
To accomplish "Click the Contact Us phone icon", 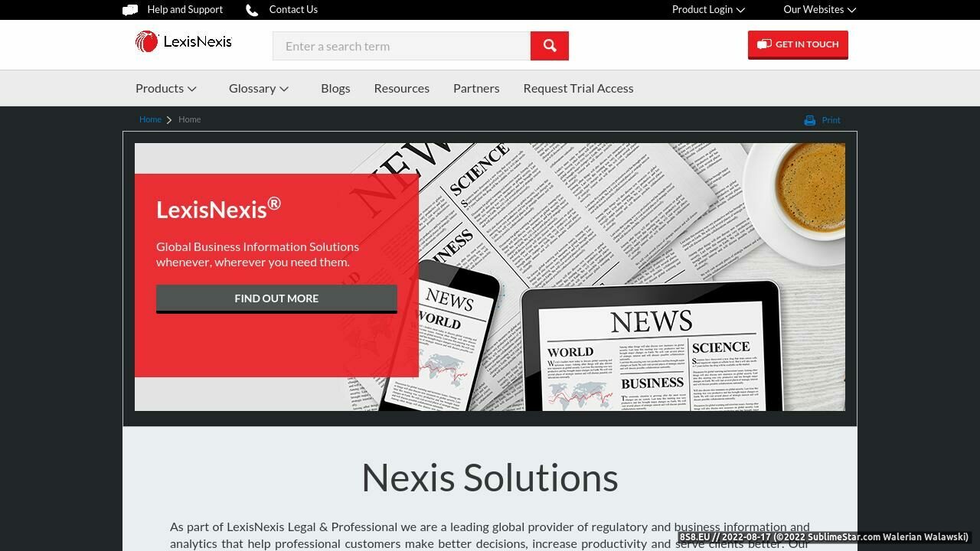I will pyautogui.click(x=252, y=10).
